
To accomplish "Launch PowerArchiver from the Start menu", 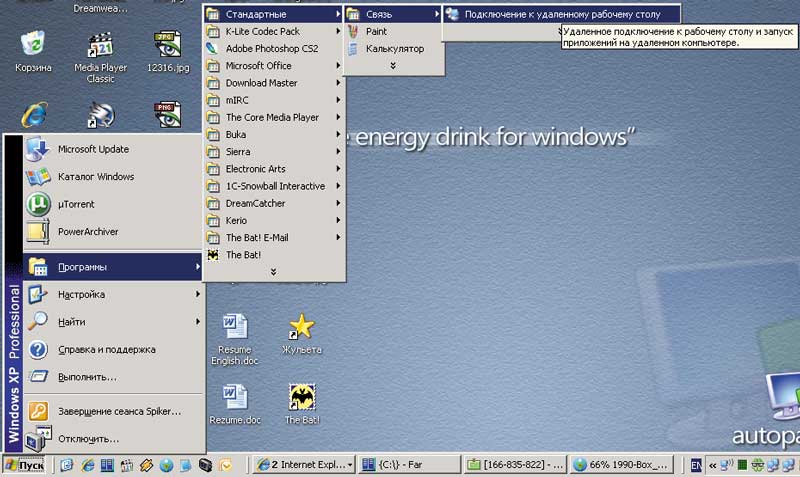I will pyautogui.click(x=88, y=232).
